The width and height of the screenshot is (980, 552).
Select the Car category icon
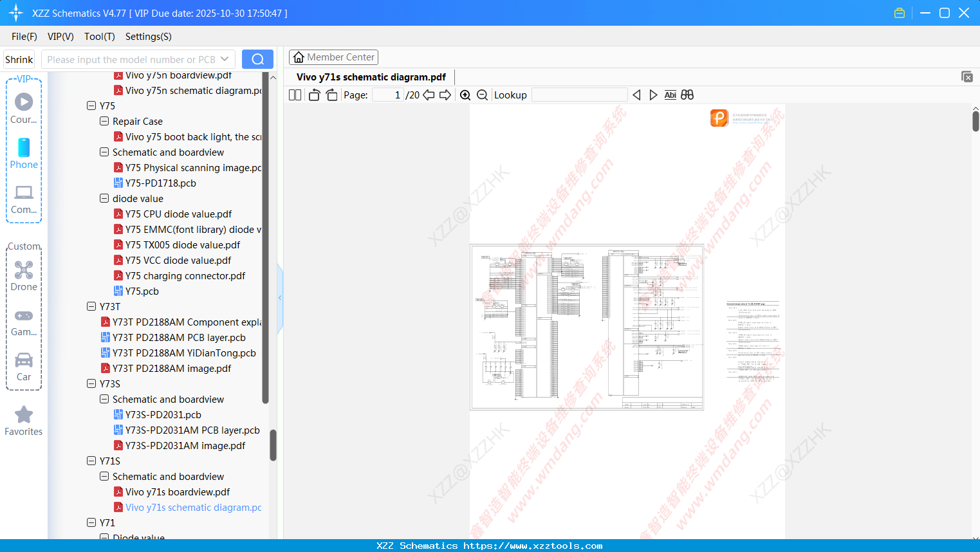click(x=23, y=367)
